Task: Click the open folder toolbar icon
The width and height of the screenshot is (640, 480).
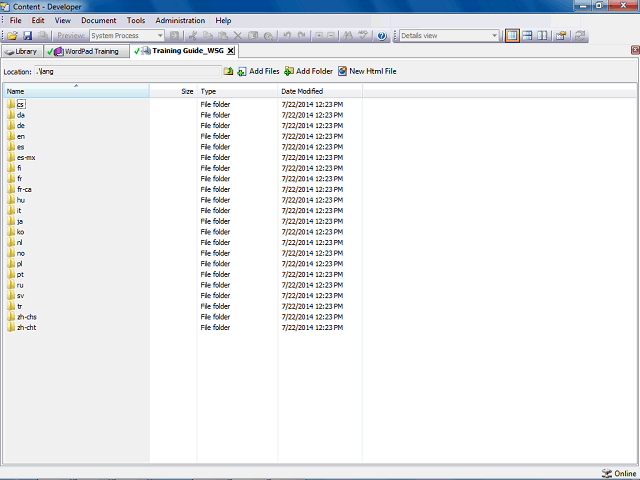Action: [x=12, y=36]
